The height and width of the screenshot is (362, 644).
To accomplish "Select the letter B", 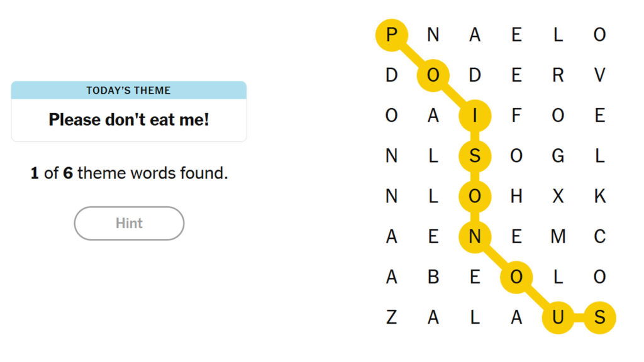I will pos(433,277).
